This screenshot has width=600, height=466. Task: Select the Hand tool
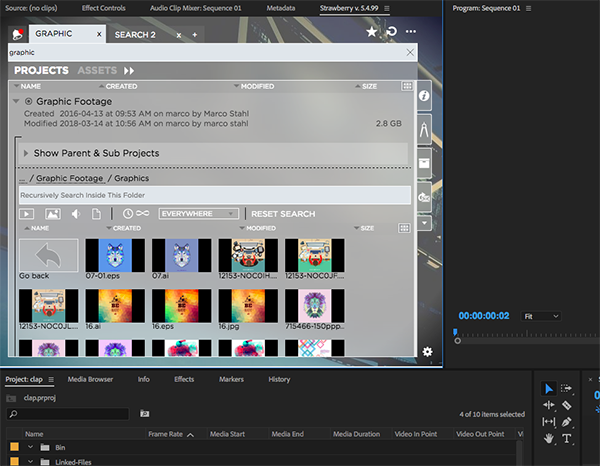coord(548,439)
